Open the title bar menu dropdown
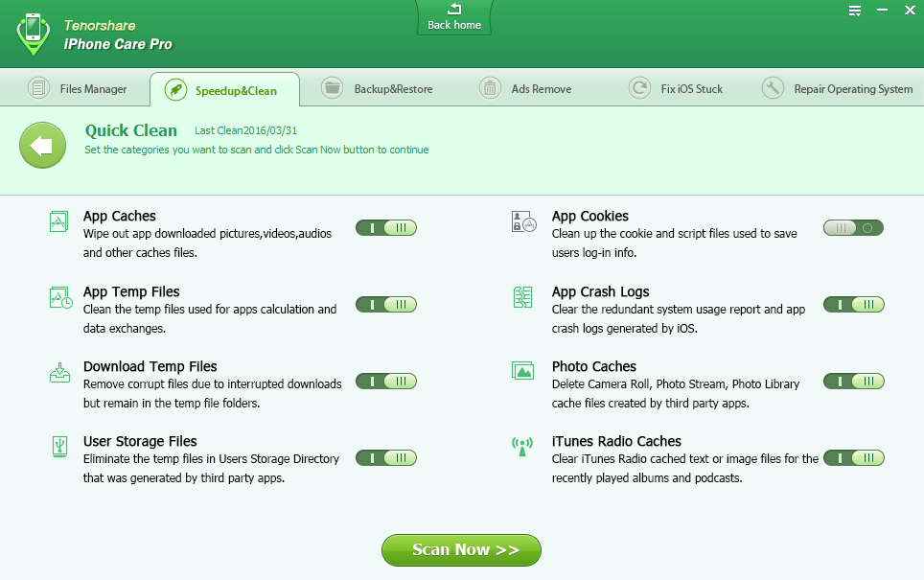The height and width of the screenshot is (580, 924). 855,11
